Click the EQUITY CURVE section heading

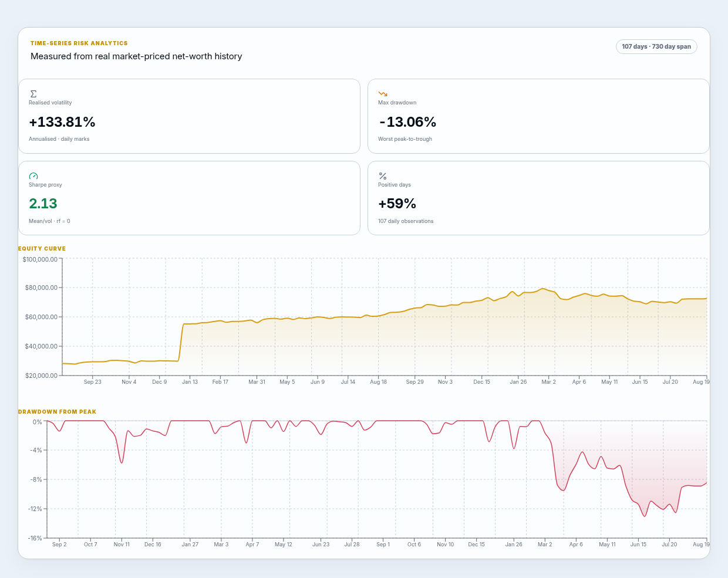[x=42, y=249]
